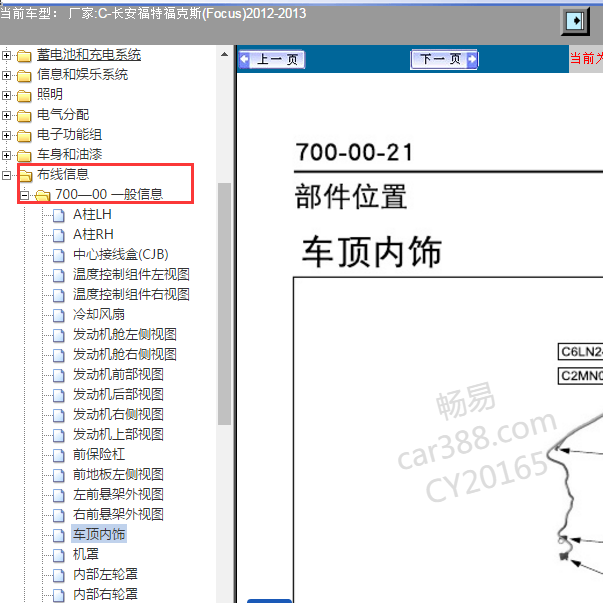Image resolution: width=603 pixels, height=603 pixels.
Task: Click the 温度控制组件右视图 document icon
Action: pos(58,295)
